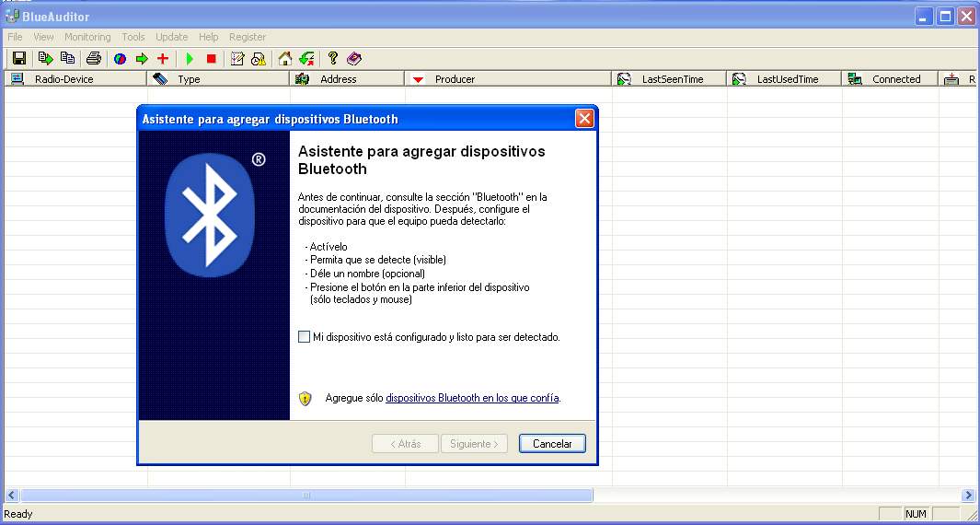Click the clock with warning sign icon
Viewport: 980px width, 525px height.
click(x=259, y=59)
